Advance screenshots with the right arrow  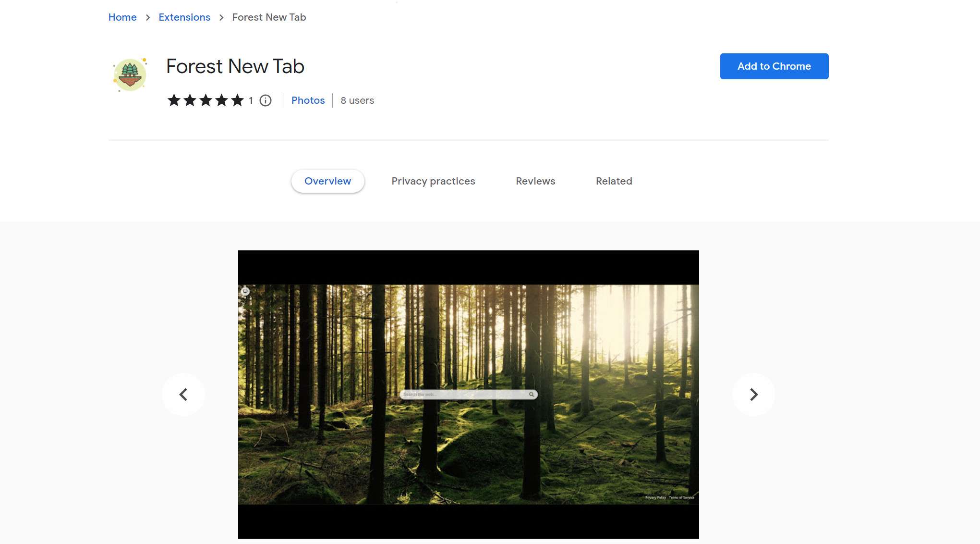(x=753, y=394)
